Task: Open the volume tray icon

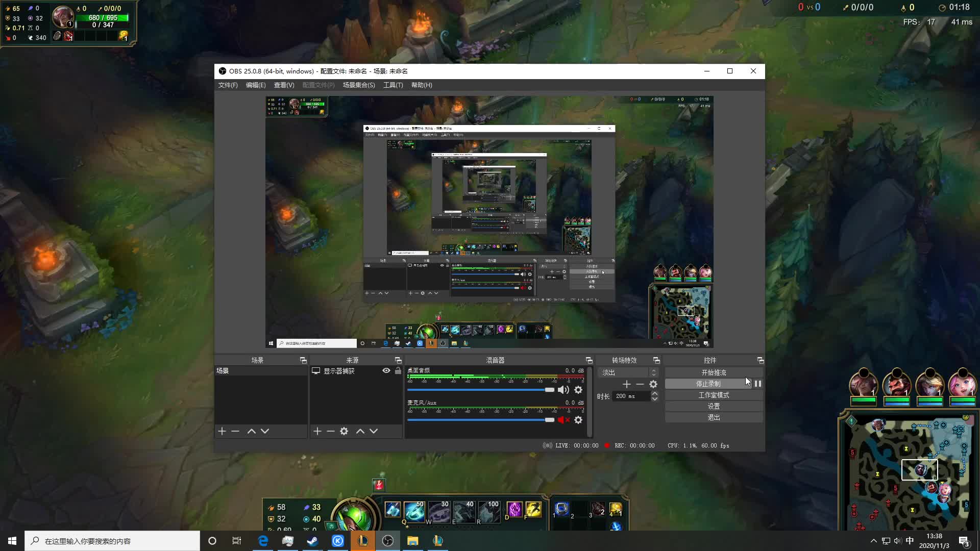Action: click(897, 541)
